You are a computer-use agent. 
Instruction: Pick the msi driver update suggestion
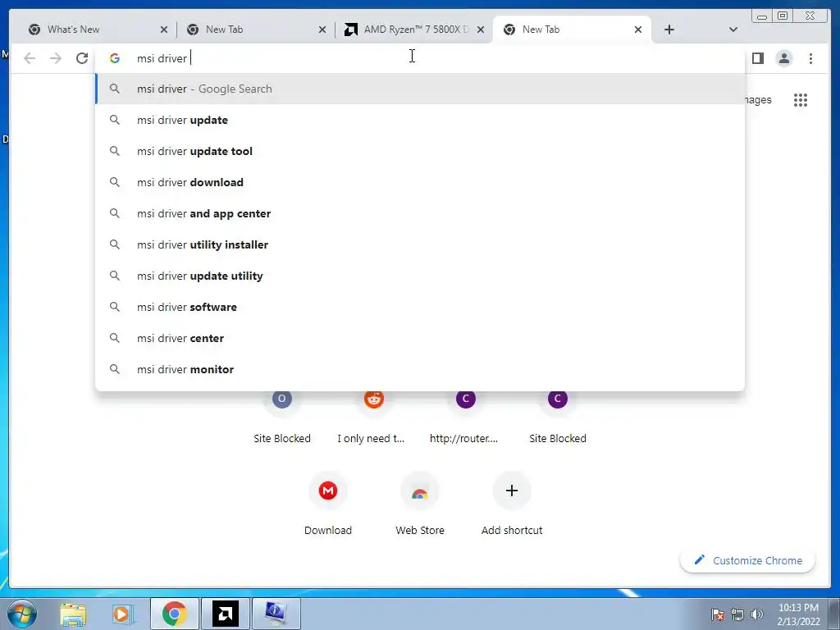420,120
